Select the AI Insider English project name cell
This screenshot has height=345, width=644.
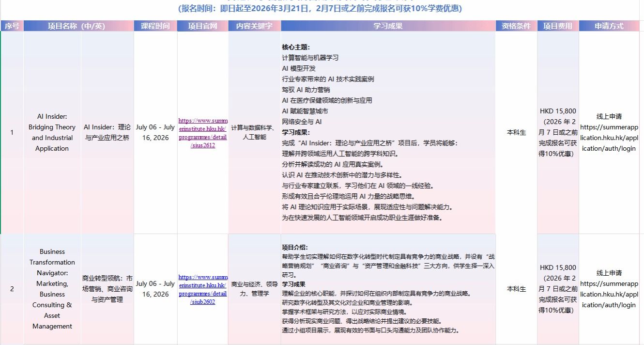click(x=52, y=133)
